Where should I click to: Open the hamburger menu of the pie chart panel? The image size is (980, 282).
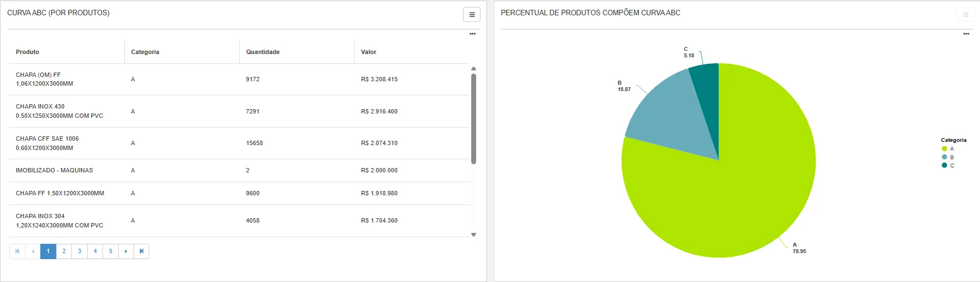point(965,15)
